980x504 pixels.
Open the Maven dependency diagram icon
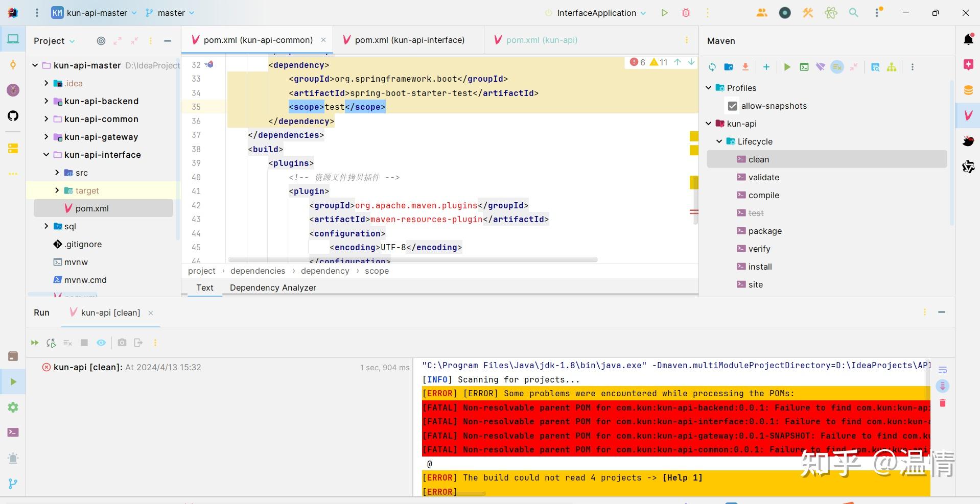pyautogui.click(x=892, y=67)
